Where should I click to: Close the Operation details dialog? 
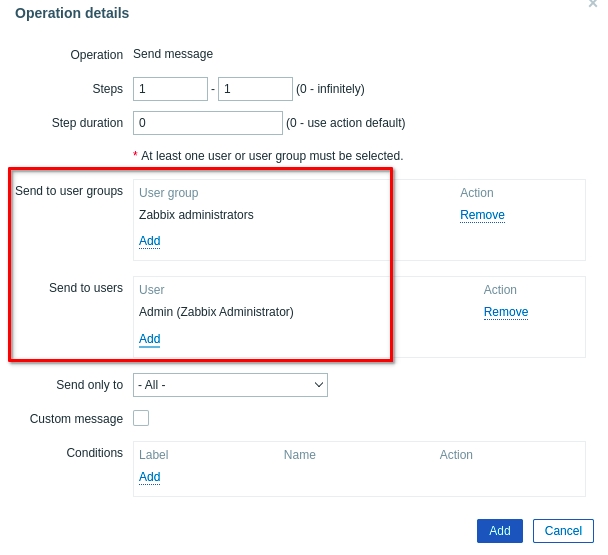point(593,4)
